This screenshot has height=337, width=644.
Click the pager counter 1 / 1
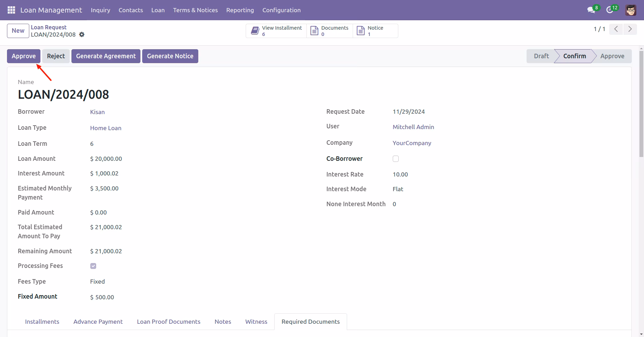[x=599, y=29]
